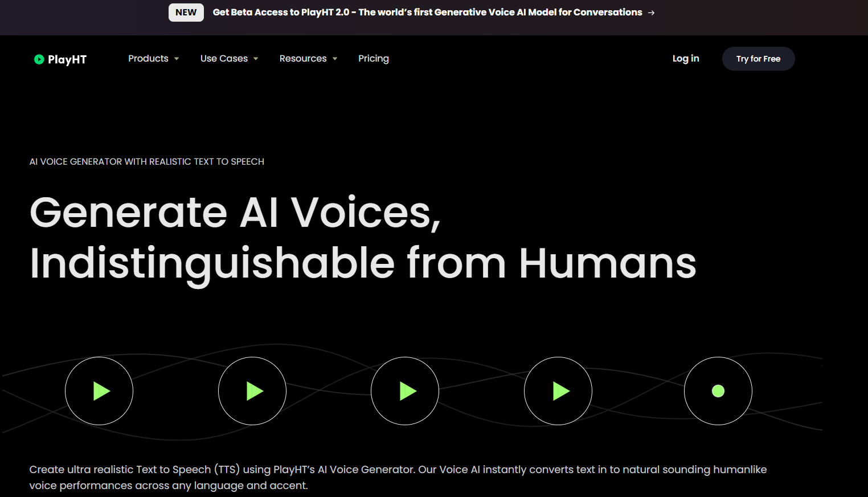Click the fifth circle with green dot
The width and height of the screenshot is (868, 497).
pyautogui.click(x=718, y=391)
